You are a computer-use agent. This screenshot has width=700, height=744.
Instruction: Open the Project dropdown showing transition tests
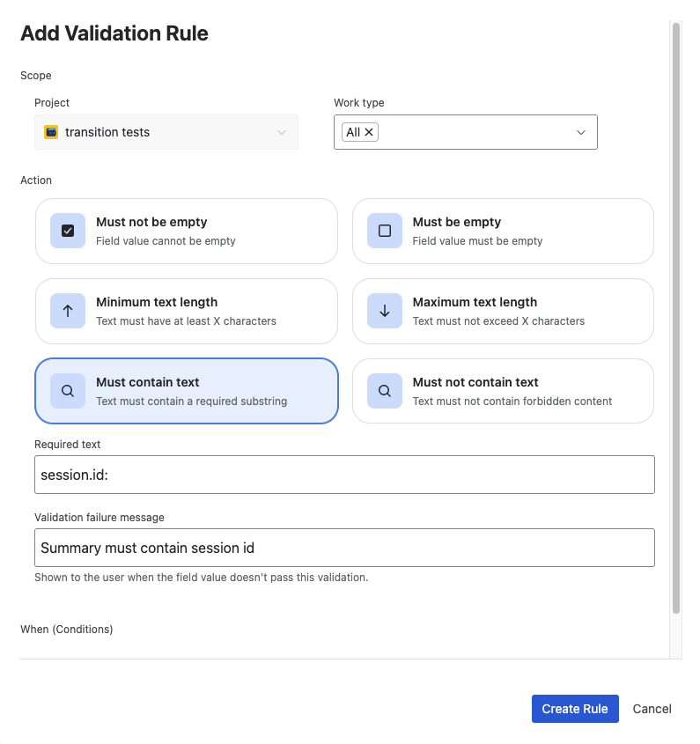click(166, 132)
